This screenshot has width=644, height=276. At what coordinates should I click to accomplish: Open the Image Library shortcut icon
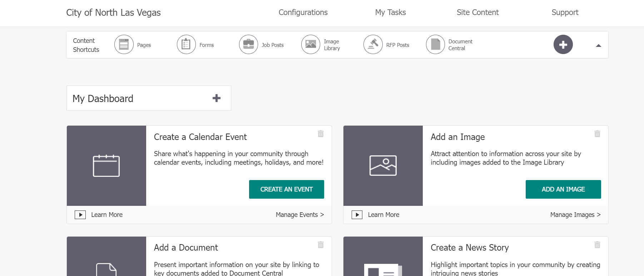pyautogui.click(x=311, y=45)
